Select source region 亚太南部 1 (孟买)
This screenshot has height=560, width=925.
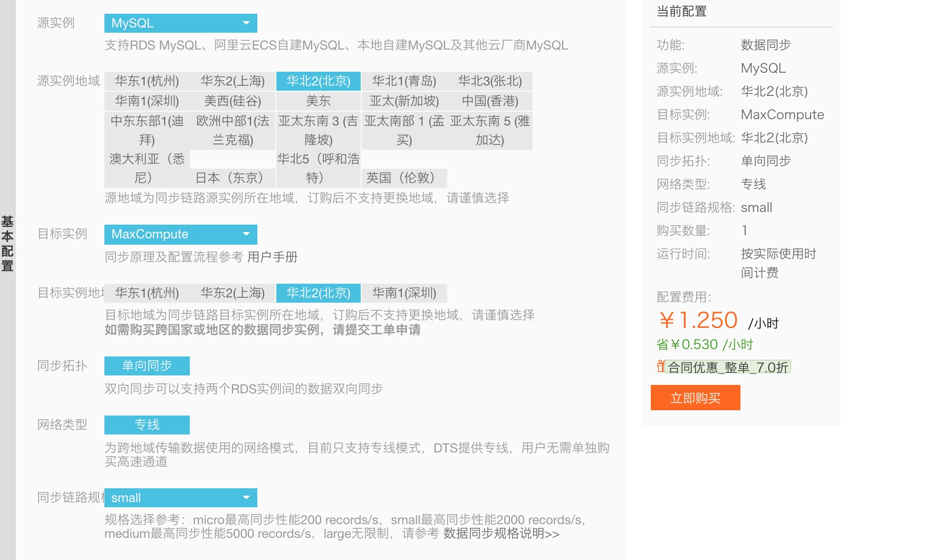[x=404, y=130]
